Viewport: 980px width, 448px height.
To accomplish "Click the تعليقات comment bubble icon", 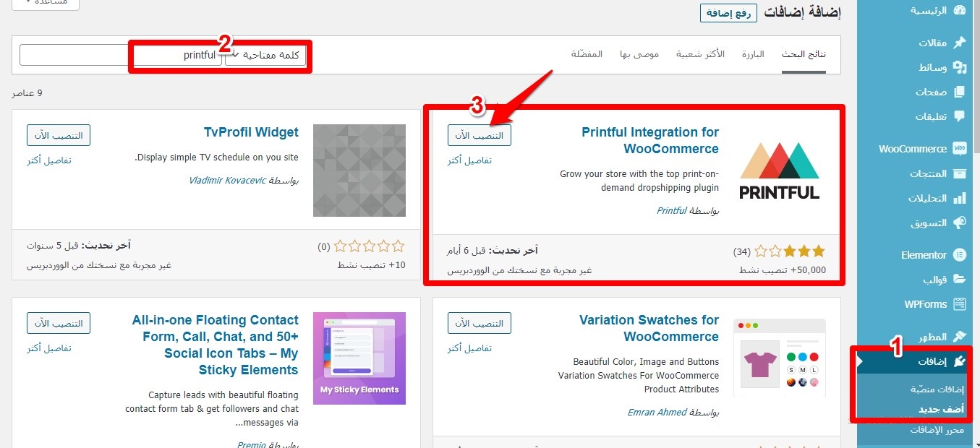I will pyautogui.click(x=960, y=116).
